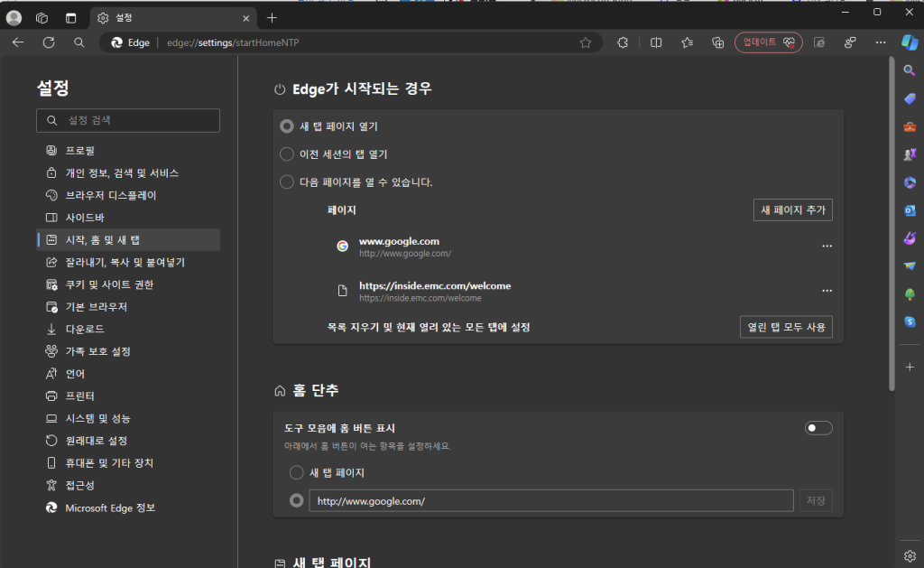Click the 저장 button beside the URL field
Image resolution: width=924 pixels, height=568 pixels.
[x=816, y=501]
